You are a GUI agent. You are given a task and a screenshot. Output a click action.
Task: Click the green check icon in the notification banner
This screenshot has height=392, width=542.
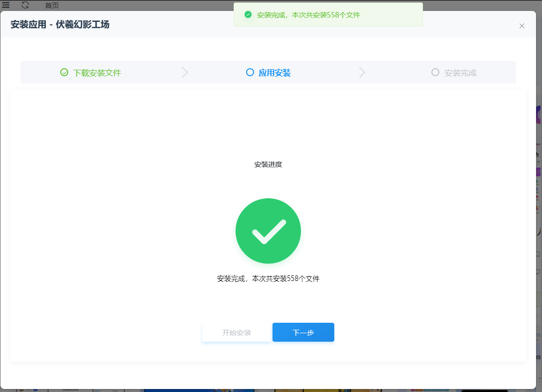(248, 14)
